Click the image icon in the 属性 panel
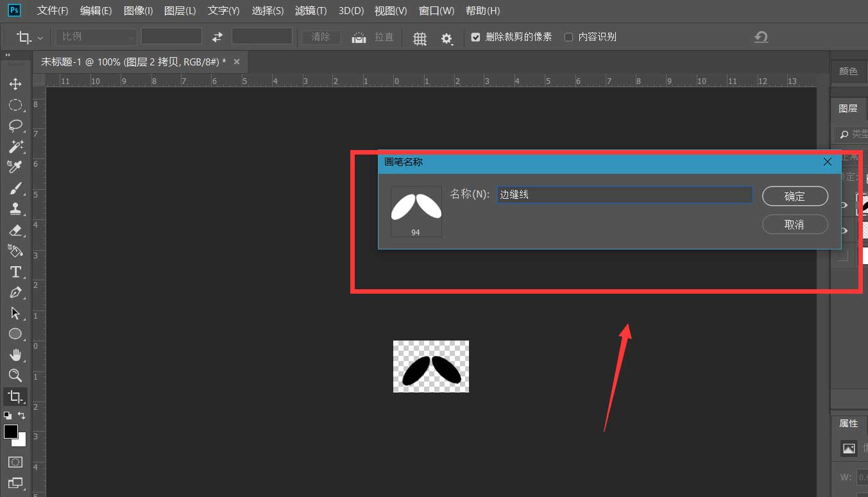 pos(849,448)
